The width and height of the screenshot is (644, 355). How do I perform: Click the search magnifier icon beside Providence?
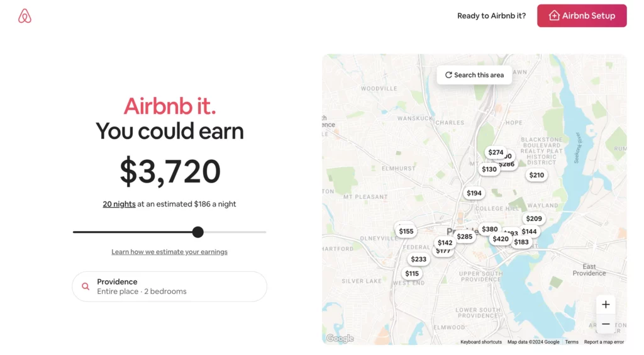tap(86, 286)
